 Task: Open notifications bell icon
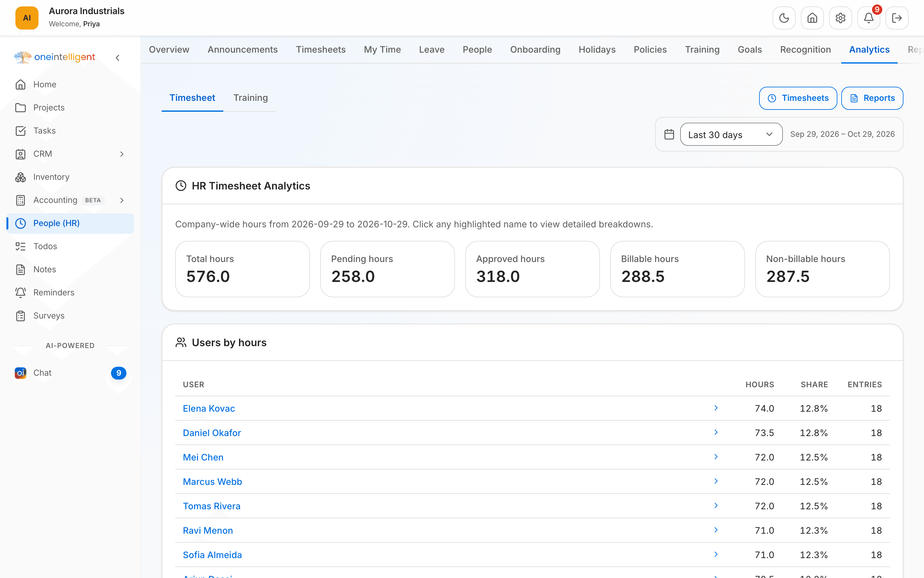tap(868, 18)
